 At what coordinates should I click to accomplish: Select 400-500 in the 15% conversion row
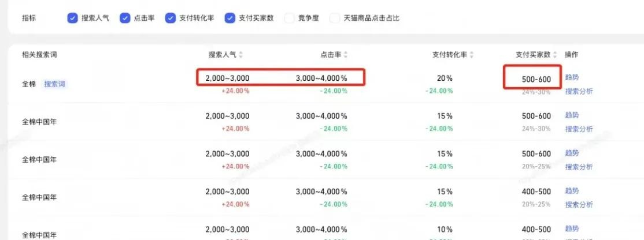point(536,192)
